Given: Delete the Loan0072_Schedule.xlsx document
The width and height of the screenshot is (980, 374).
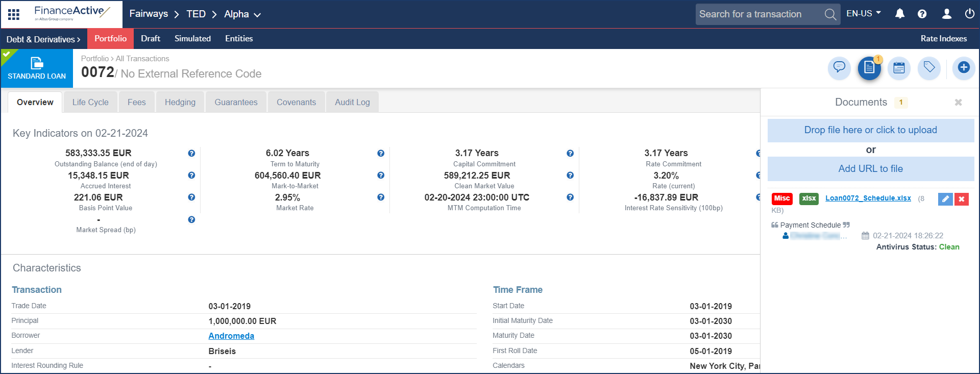Looking at the screenshot, I should [962, 199].
